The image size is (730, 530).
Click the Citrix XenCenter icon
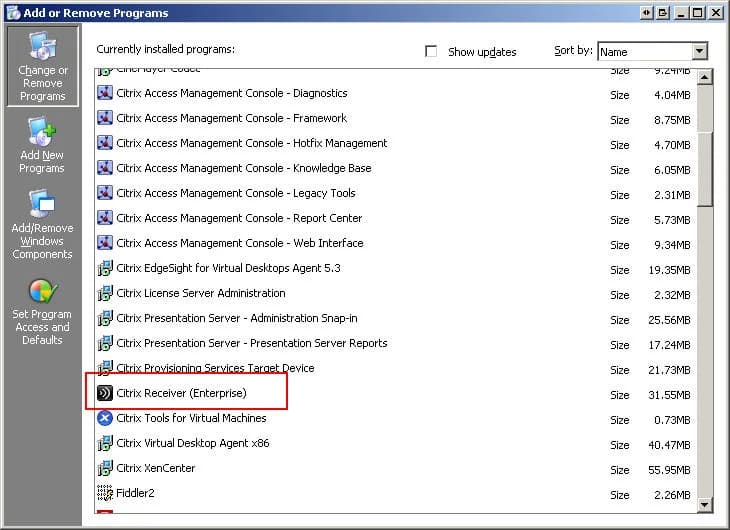tap(105, 468)
